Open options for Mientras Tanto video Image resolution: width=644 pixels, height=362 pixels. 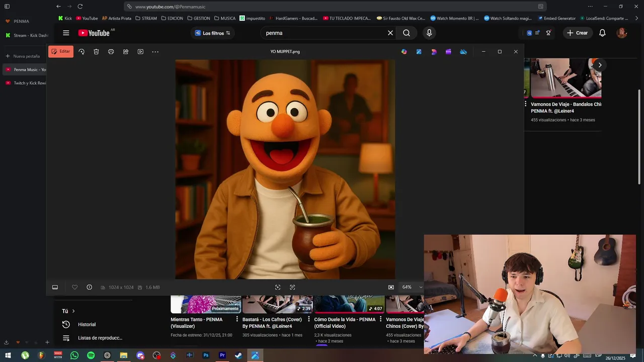pos(237,319)
